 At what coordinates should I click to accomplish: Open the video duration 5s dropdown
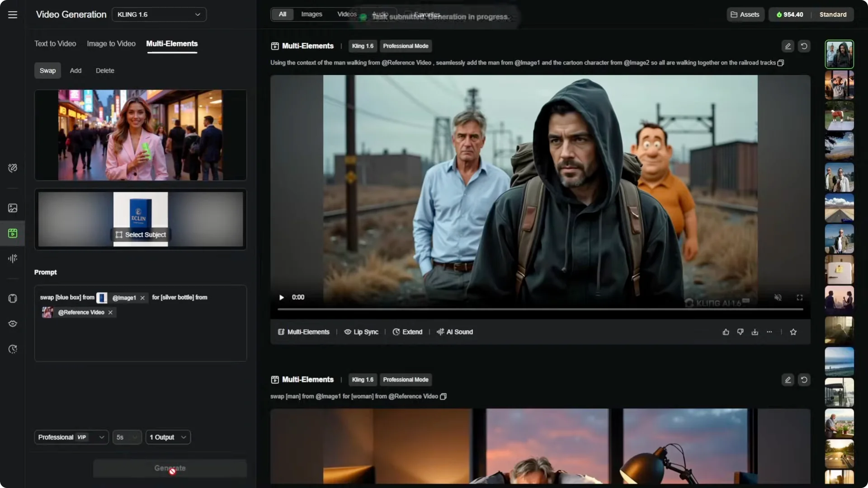(127, 437)
